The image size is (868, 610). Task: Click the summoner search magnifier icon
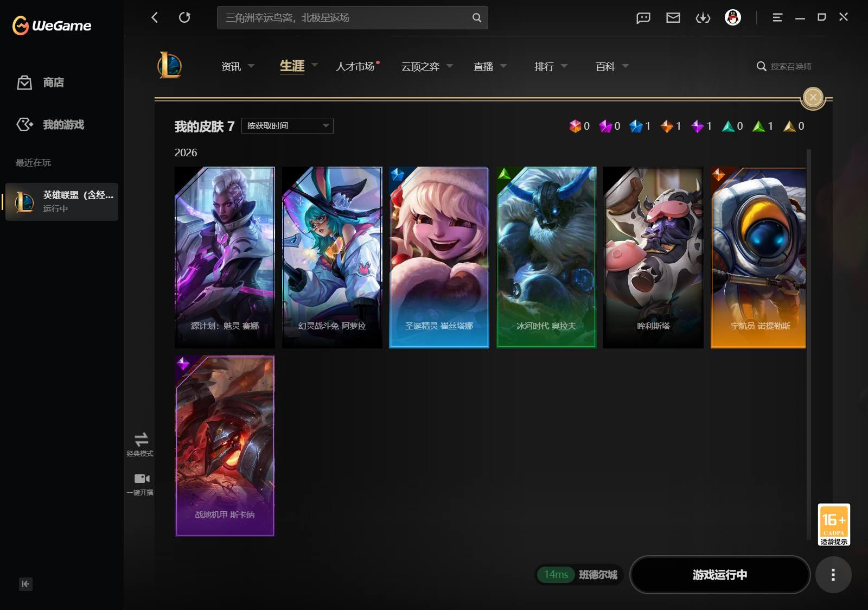click(x=761, y=66)
